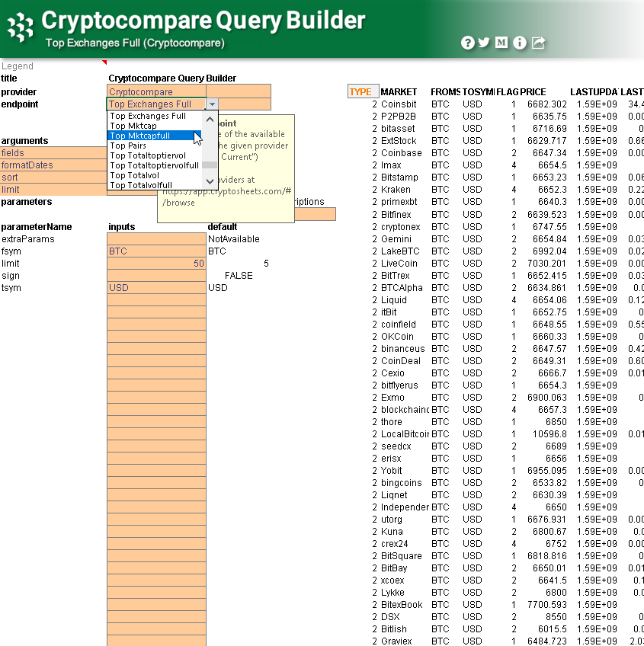
Task: Click the "fields" argument label
Action: [x=14, y=152]
